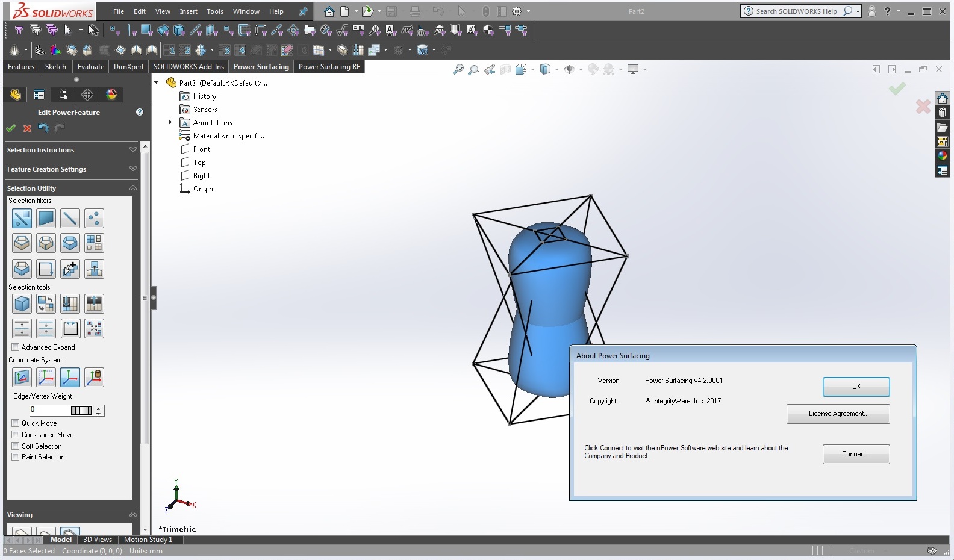Click OK in About Power Surfacing dialog
The height and width of the screenshot is (560, 954).
pyautogui.click(x=856, y=387)
